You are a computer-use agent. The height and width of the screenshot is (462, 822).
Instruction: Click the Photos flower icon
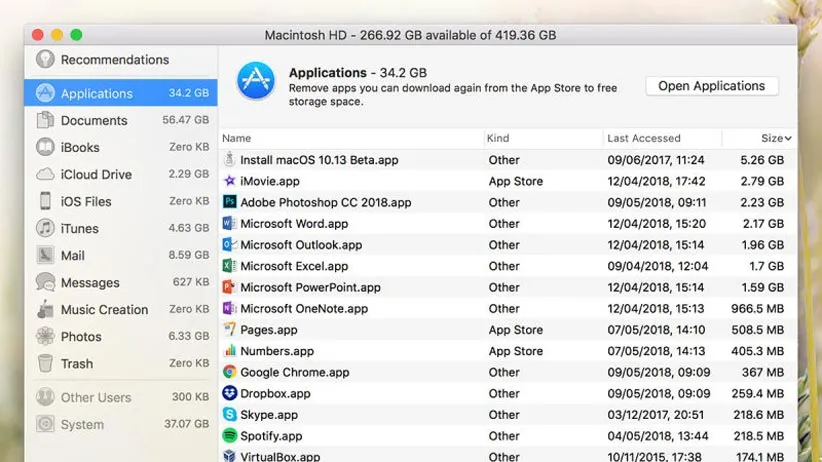[45, 336]
